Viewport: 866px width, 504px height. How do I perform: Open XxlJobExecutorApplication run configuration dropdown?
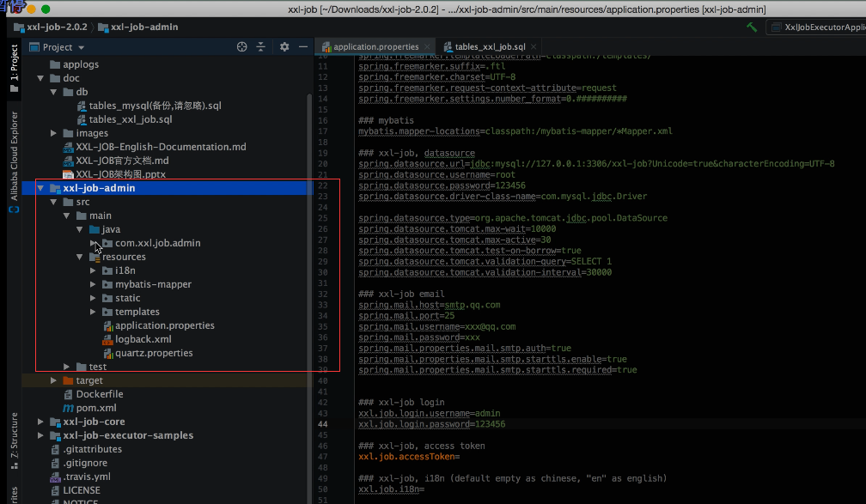817,27
